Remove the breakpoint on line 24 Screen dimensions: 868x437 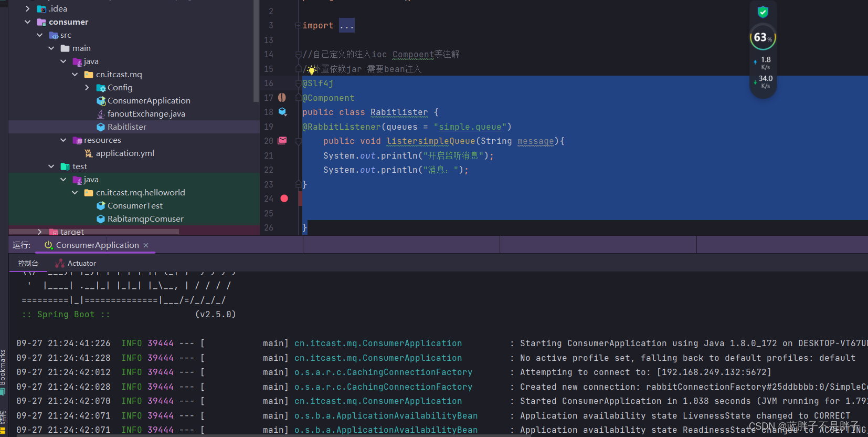pyautogui.click(x=284, y=199)
